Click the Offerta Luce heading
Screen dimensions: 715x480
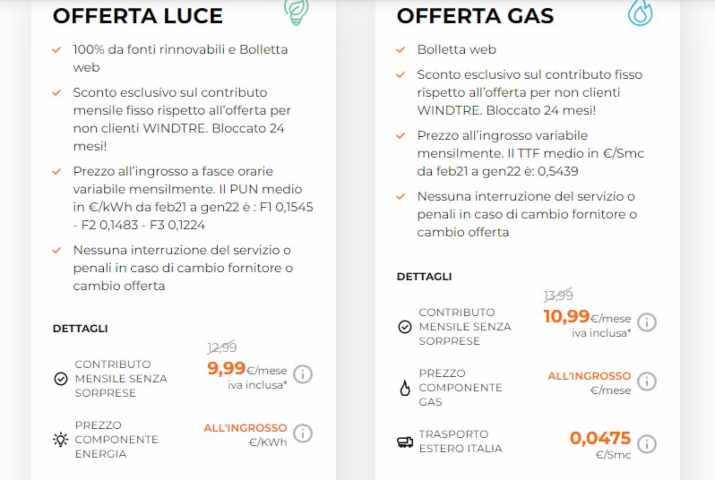coord(138,16)
